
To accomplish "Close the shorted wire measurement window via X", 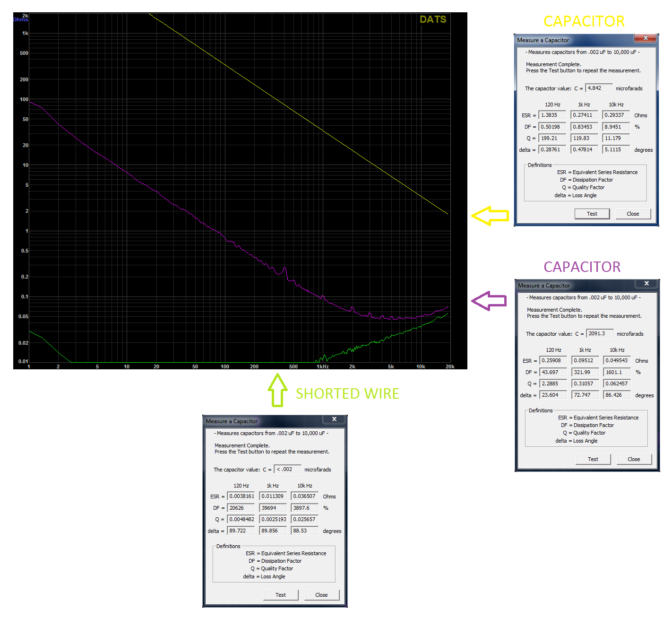I will coord(334,419).
